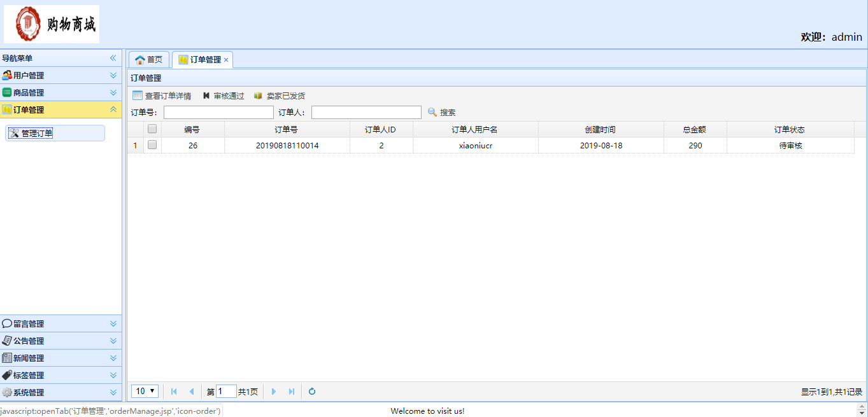Click the 搜索 search button
This screenshot has height=417, width=868.
coord(441,112)
